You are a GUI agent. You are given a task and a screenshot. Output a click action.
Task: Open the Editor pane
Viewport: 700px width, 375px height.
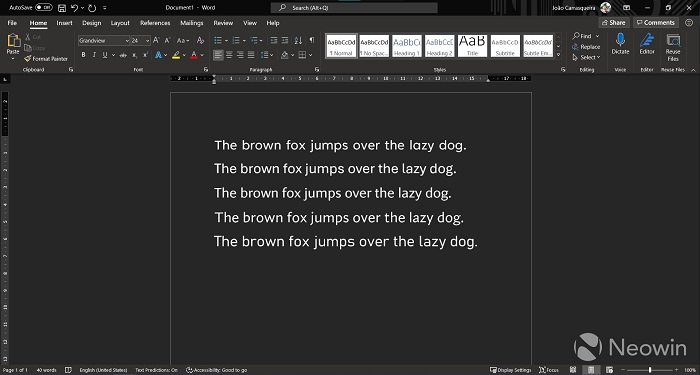(647, 44)
